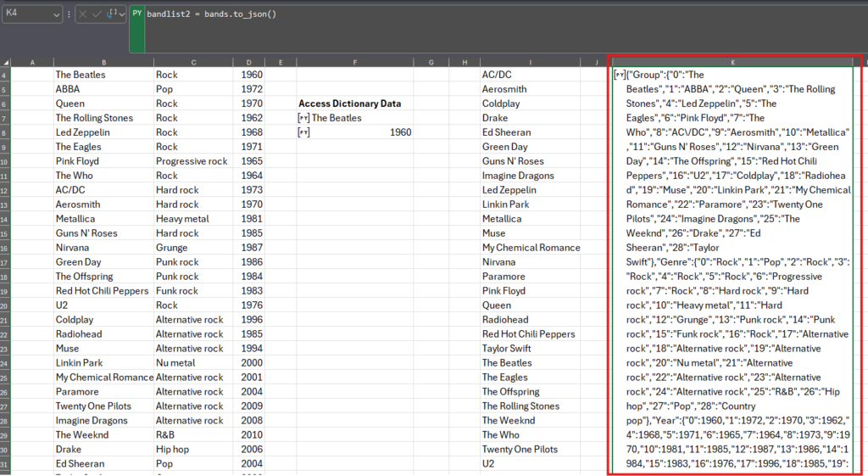Open the Name Box dropdown arrow
Screen dimensions: 868x476
point(56,14)
